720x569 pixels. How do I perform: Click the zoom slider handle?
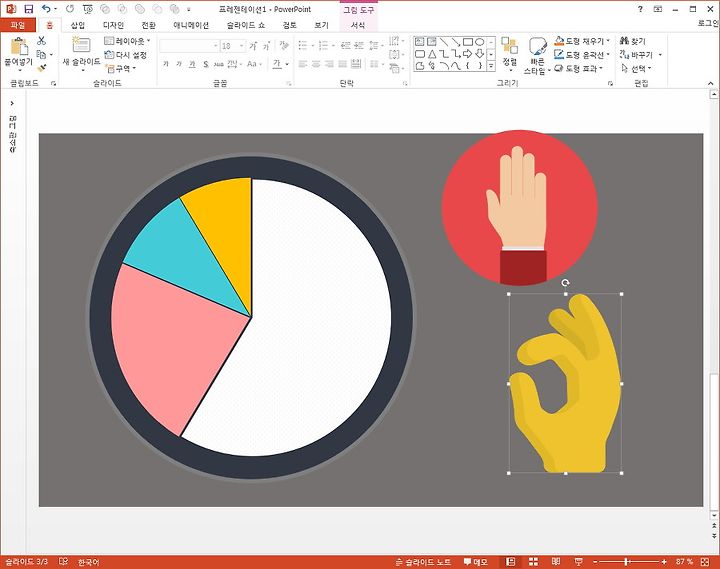(626, 562)
